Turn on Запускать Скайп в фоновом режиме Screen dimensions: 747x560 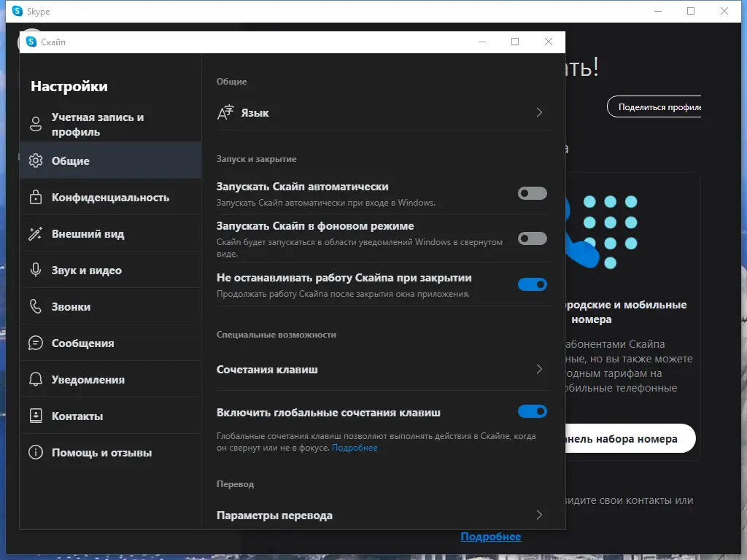[533, 238]
